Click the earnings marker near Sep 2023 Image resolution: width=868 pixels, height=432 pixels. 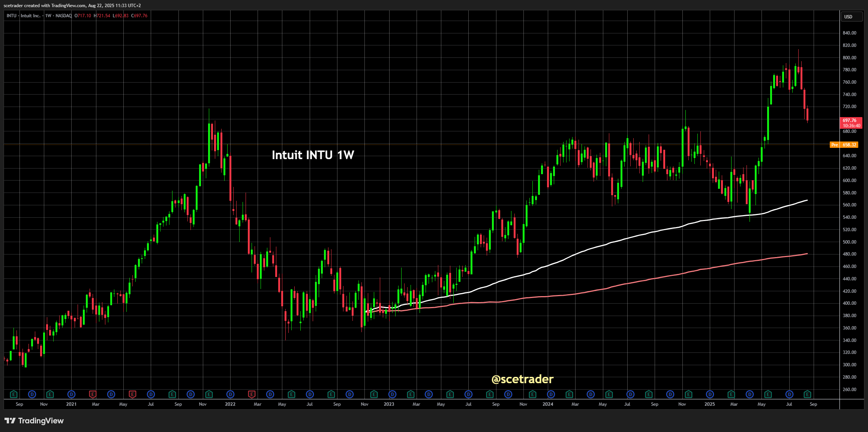click(490, 394)
